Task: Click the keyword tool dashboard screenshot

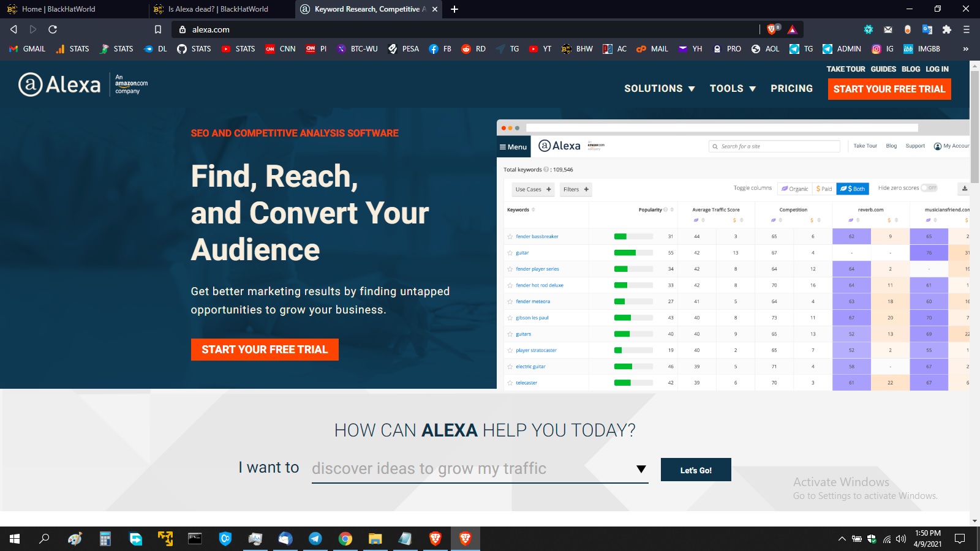Action: tap(733, 254)
